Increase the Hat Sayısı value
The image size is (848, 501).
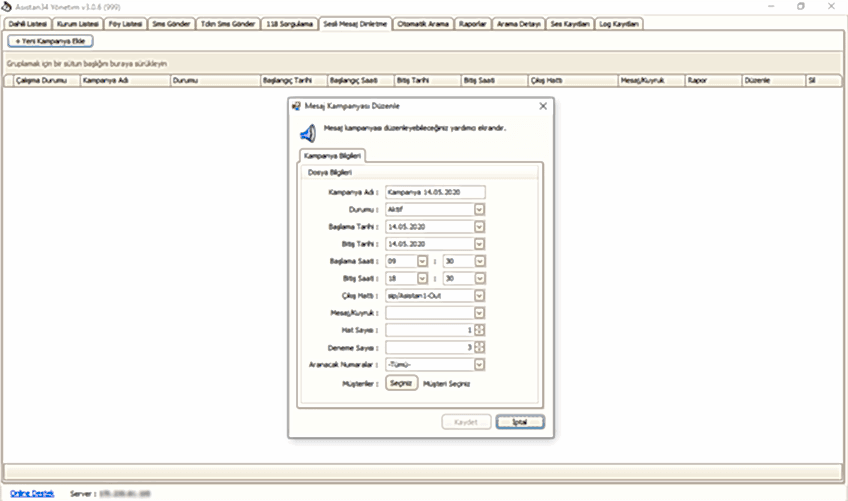479,327
